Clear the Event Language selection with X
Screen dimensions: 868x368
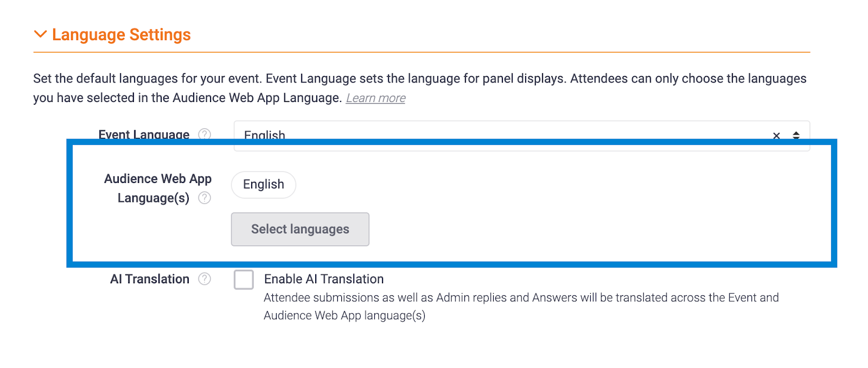[776, 135]
